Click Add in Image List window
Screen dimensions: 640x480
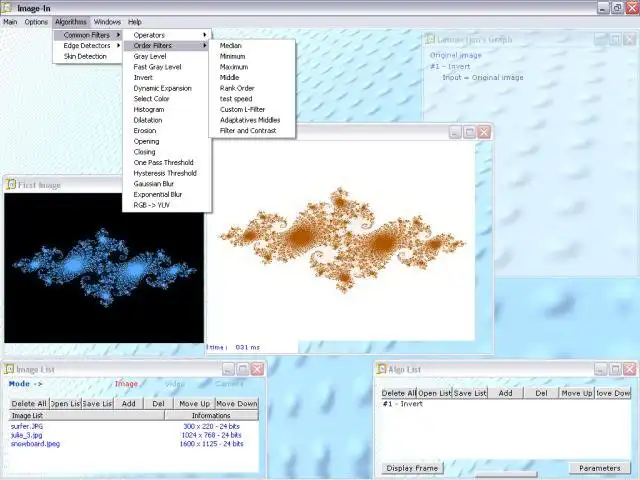[x=129, y=403]
